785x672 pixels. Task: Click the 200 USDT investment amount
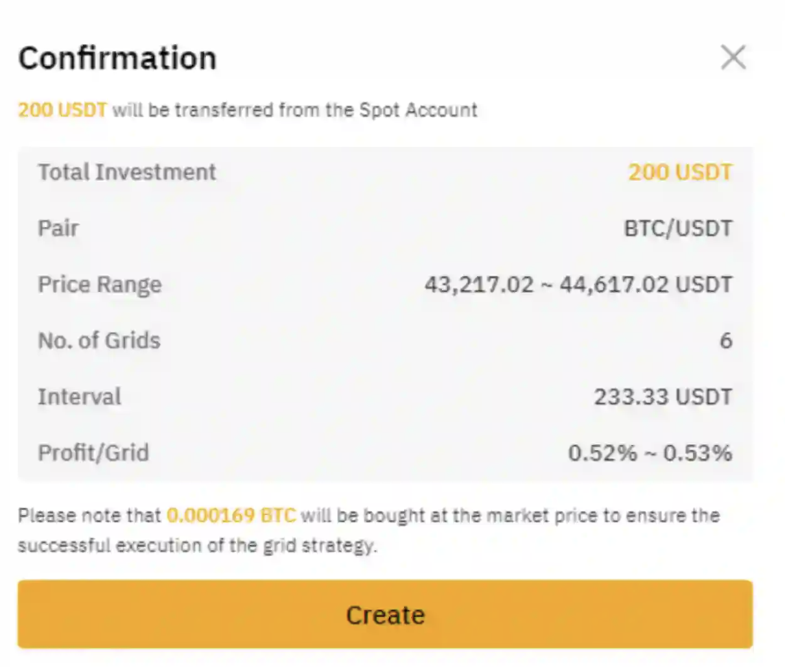[x=681, y=172]
